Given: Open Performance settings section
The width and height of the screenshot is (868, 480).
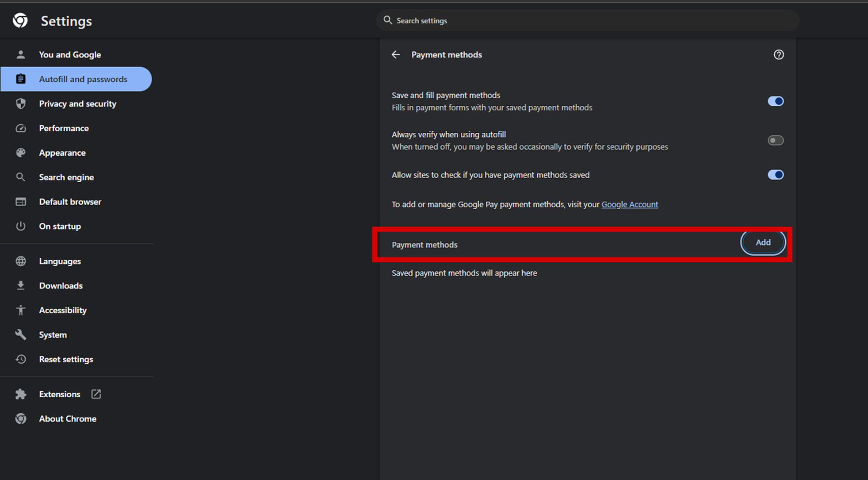Looking at the screenshot, I should [x=64, y=128].
